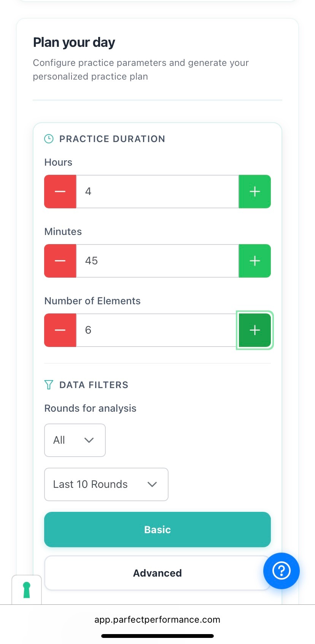Click the green keyhole icon bottom left
This screenshot has width=315, height=644.
tap(27, 589)
